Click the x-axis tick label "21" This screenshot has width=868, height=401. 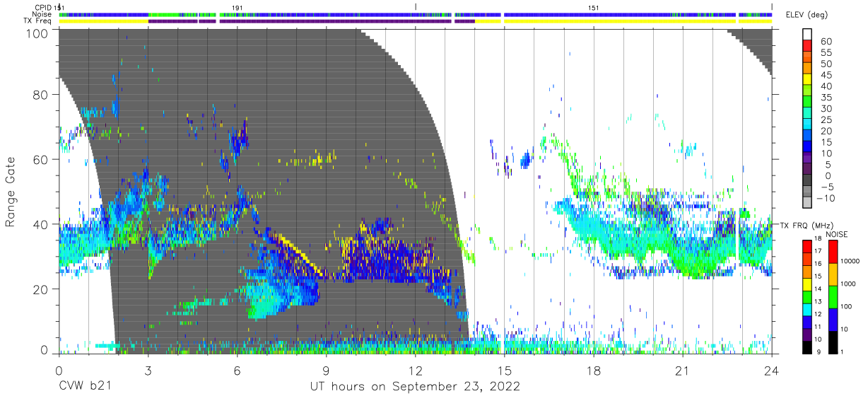[683, 371]
